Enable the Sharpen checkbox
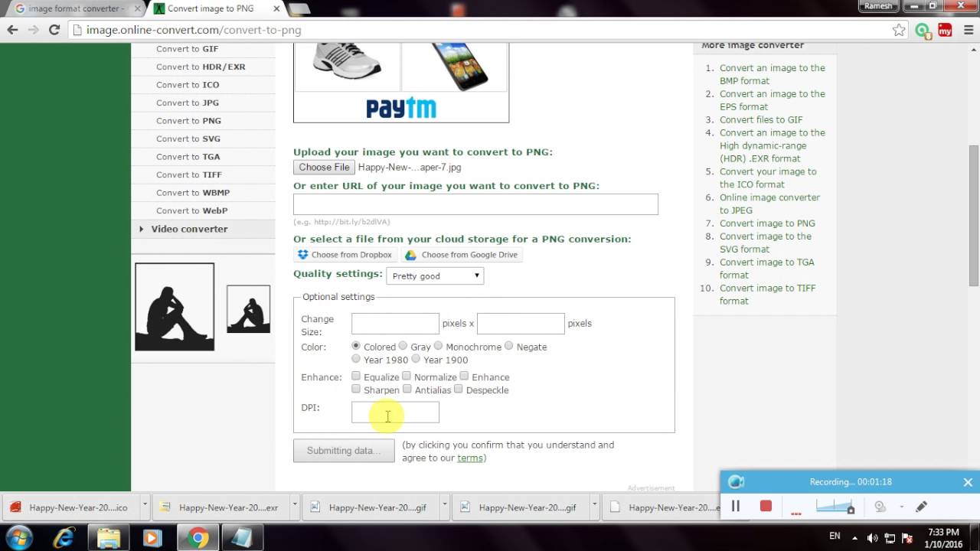Image resolution: width=980 pixels, height=551 pixels. pos(356,389)
